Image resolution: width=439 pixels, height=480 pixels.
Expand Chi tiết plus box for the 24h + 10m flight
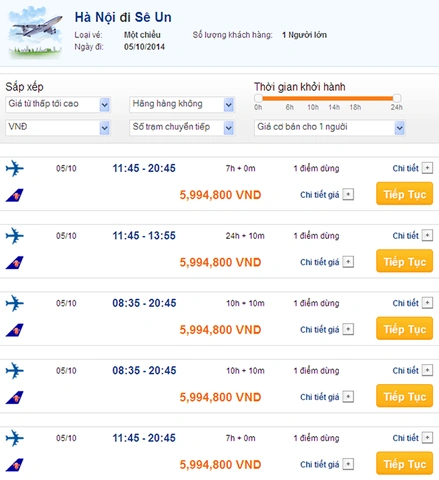tap(427, 235)
